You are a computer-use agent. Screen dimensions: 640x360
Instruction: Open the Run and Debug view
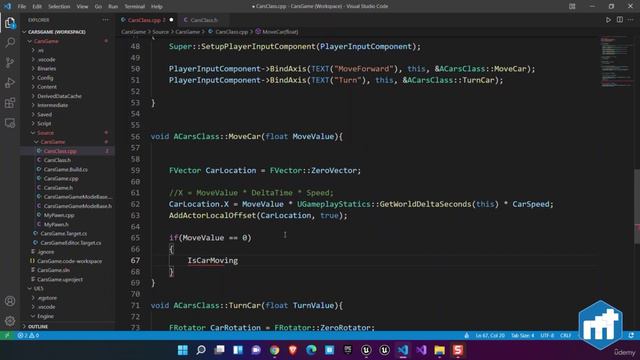[10, 82]
